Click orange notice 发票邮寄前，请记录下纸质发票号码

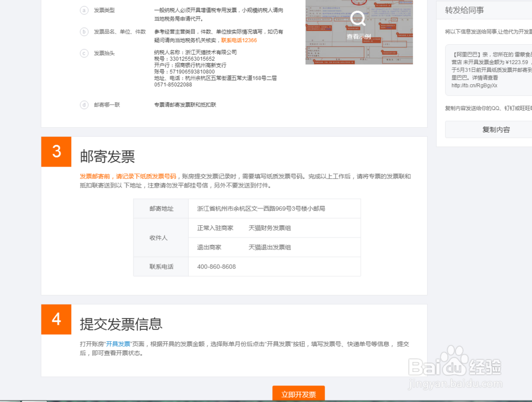(128, 176)
